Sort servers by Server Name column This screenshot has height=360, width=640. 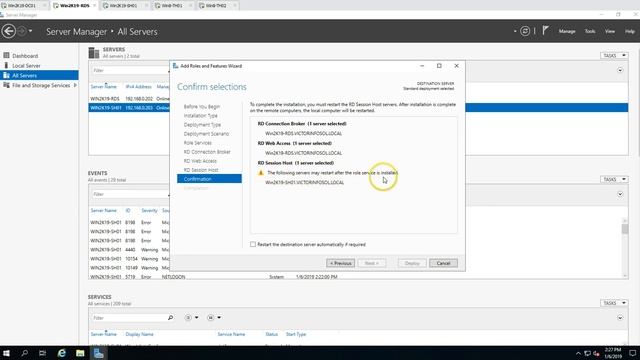click(x=104, y=87)
